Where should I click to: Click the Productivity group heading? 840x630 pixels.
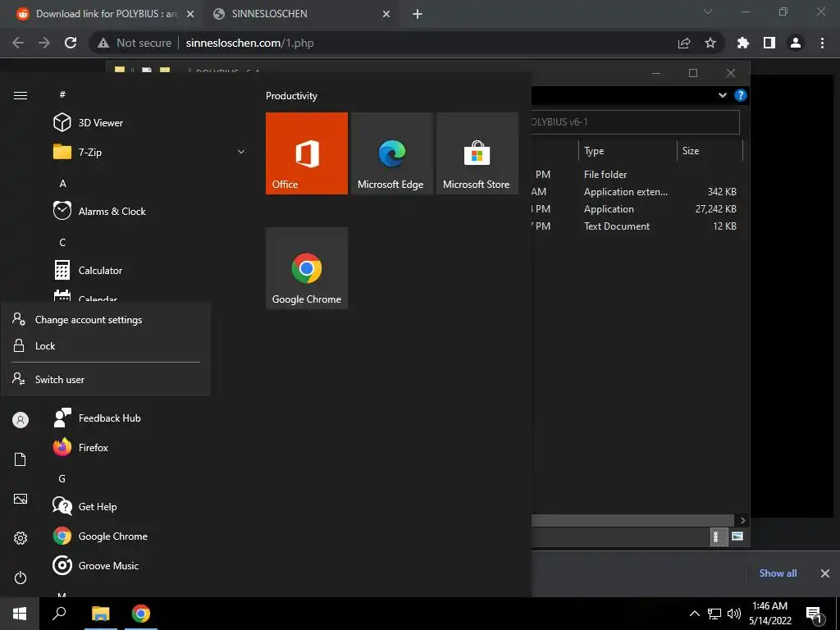click(291, 96)
